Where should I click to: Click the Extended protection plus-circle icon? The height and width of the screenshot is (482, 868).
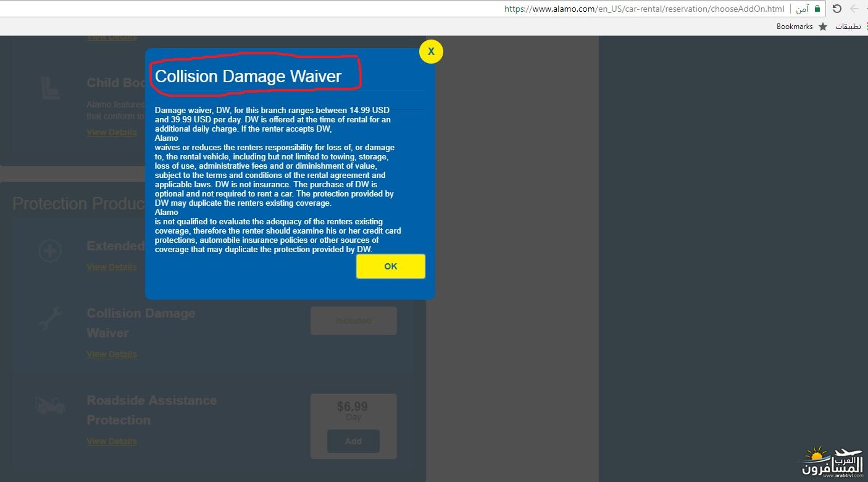(x=50, y=251)
